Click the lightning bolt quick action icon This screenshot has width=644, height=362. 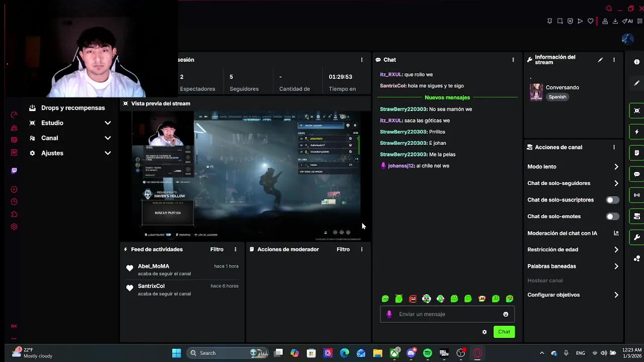coord(637,132)
